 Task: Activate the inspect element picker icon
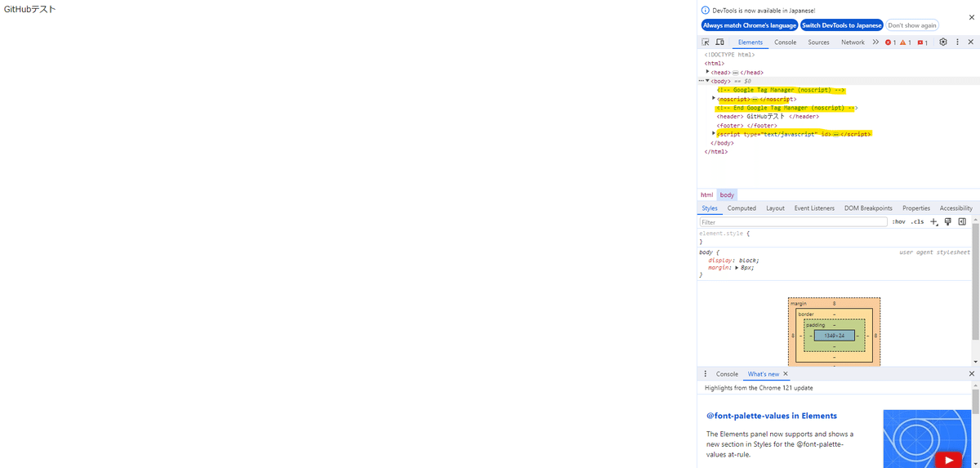coord(706,42)
